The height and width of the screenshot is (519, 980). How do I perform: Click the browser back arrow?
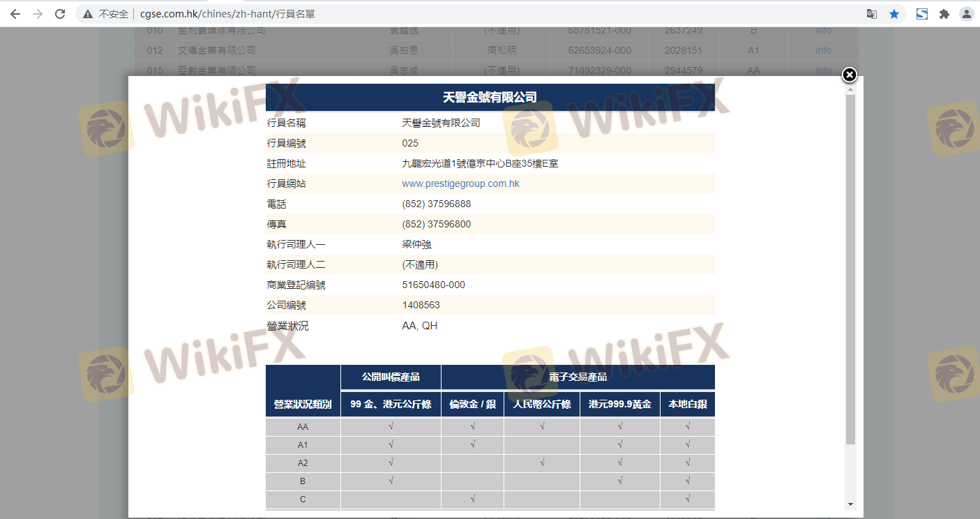click(15, 14)
